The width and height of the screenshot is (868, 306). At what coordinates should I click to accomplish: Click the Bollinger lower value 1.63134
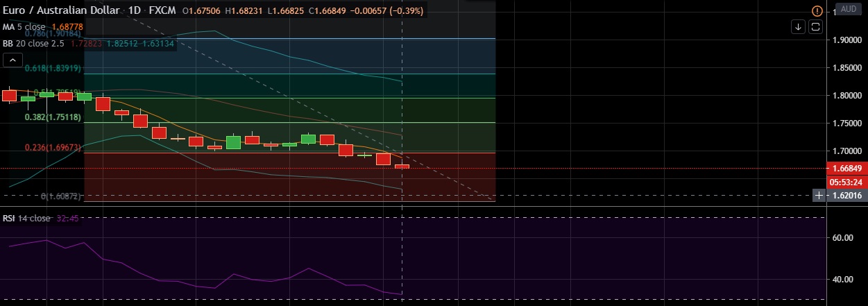pos(158,43)
